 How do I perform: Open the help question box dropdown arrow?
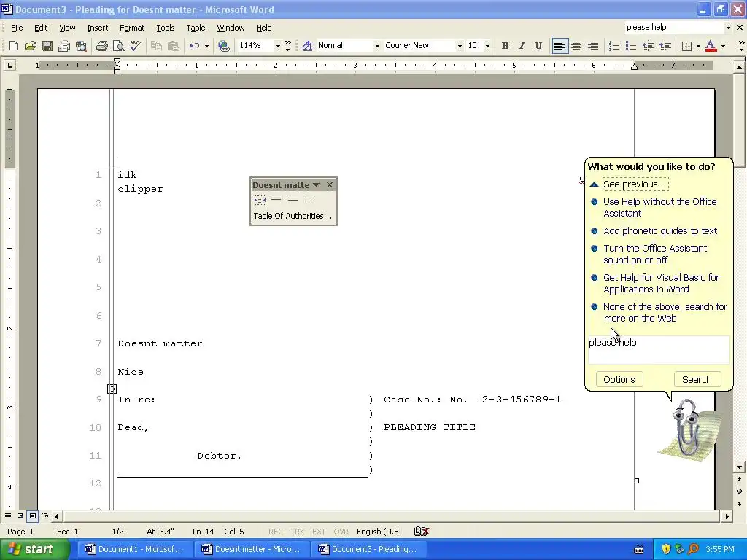pos(728,28)
